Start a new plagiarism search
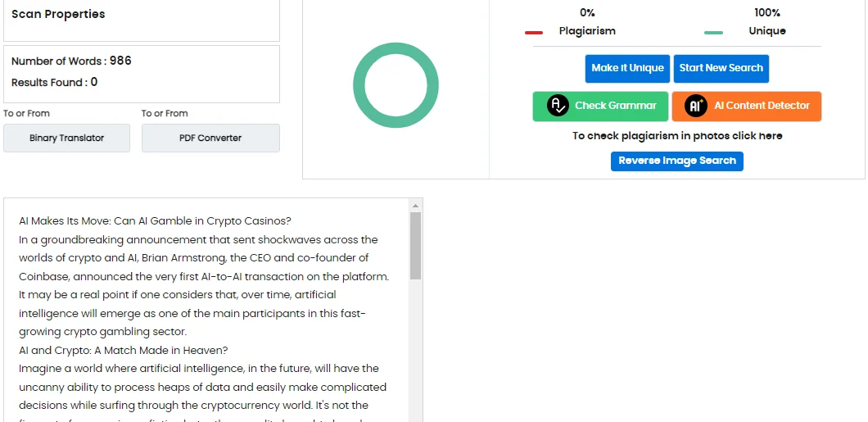Viewport: 868px width, 422px height. coord(721,68)
